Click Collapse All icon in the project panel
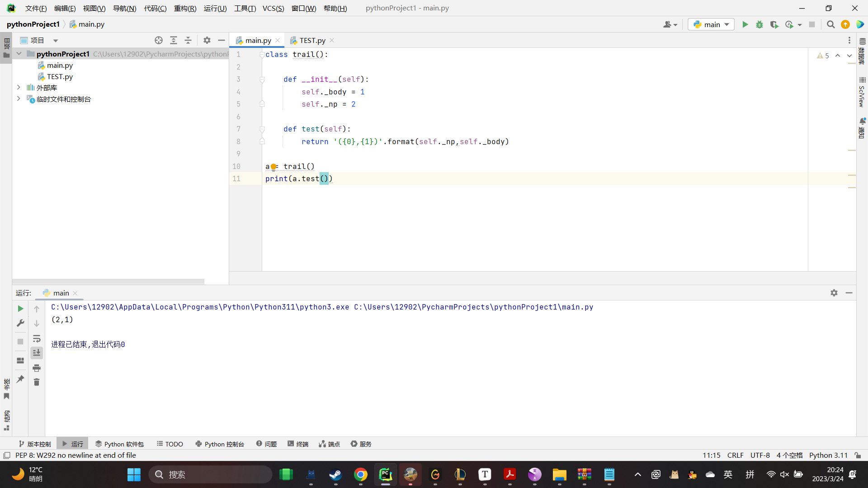Screen dimensions: 868x488 click(x=188, y=40)
